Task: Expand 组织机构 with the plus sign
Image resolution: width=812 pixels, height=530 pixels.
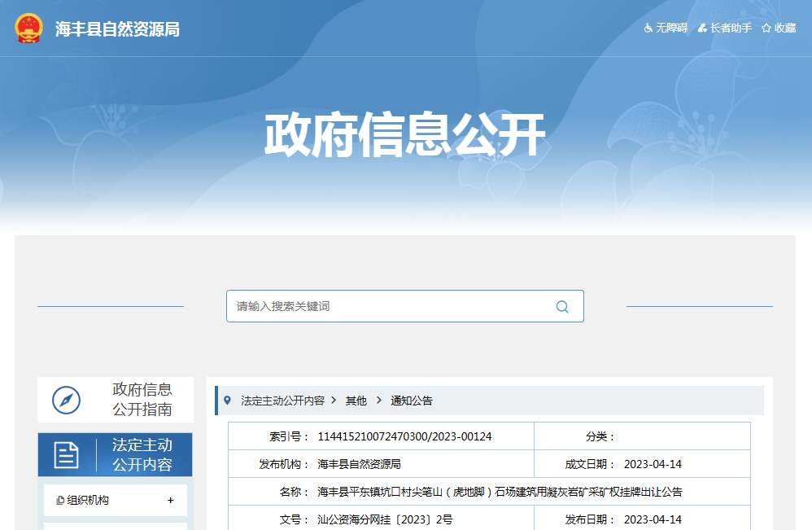Action: [x=170, y=500]
